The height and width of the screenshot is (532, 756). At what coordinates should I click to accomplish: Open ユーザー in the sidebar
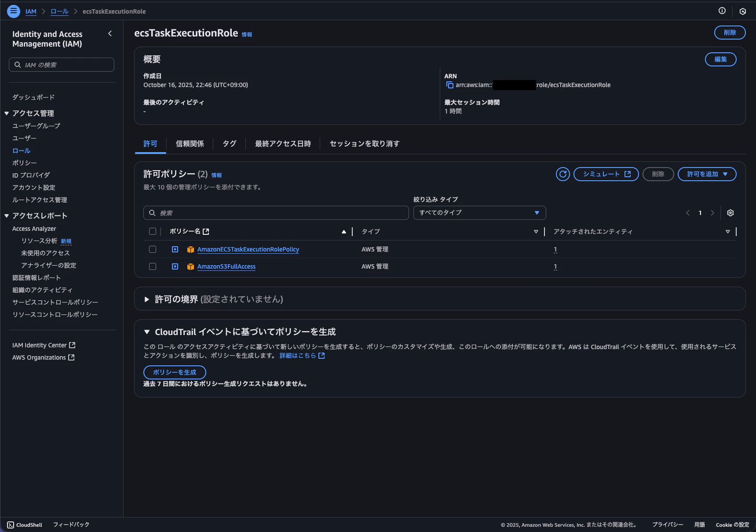pos(25,138)
